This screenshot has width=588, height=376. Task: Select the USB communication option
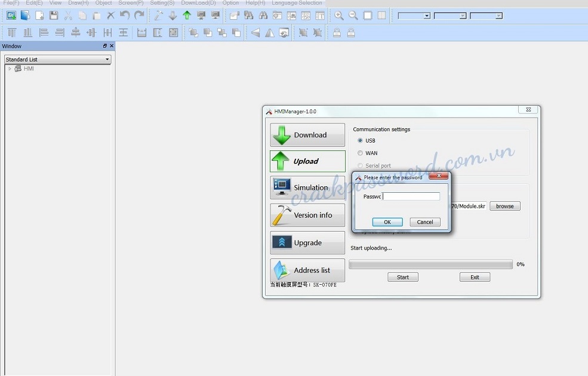[x=360, y=141]
